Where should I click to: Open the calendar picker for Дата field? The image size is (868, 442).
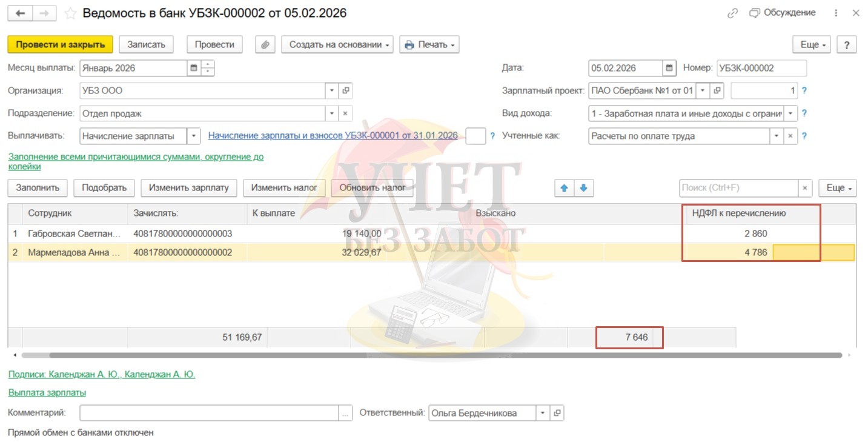[669, 68]
